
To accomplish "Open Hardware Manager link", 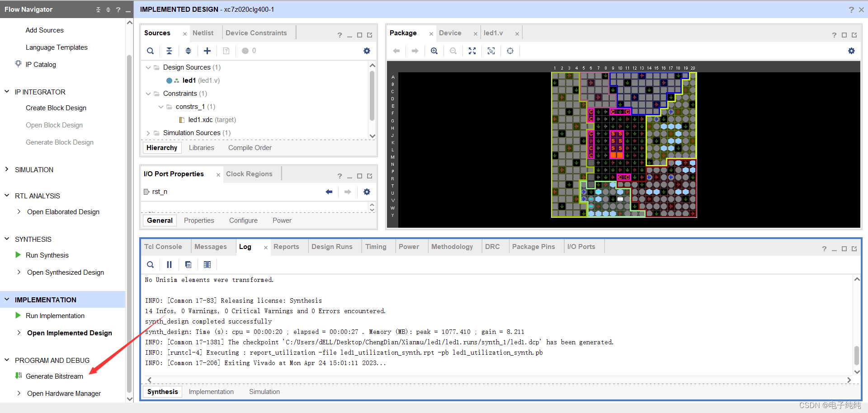I will [x=64, y=394].
